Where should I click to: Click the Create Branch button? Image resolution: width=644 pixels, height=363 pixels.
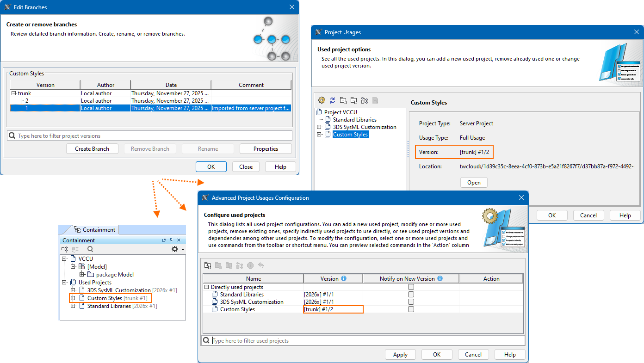92,149
